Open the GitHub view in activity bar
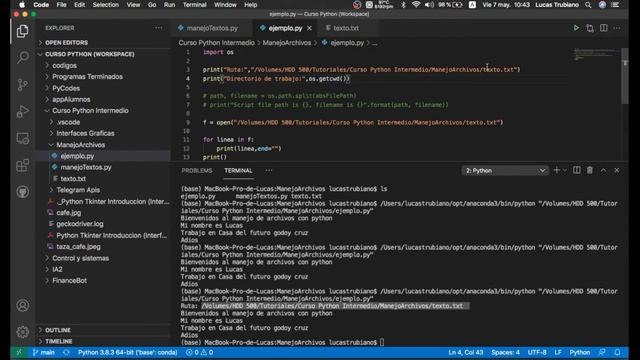 tap(22, 192)
